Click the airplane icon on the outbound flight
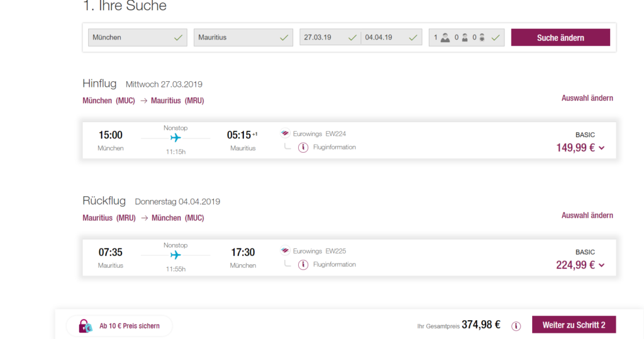The height and width of the screenshot is (339, 644). [x=175, y=138]
